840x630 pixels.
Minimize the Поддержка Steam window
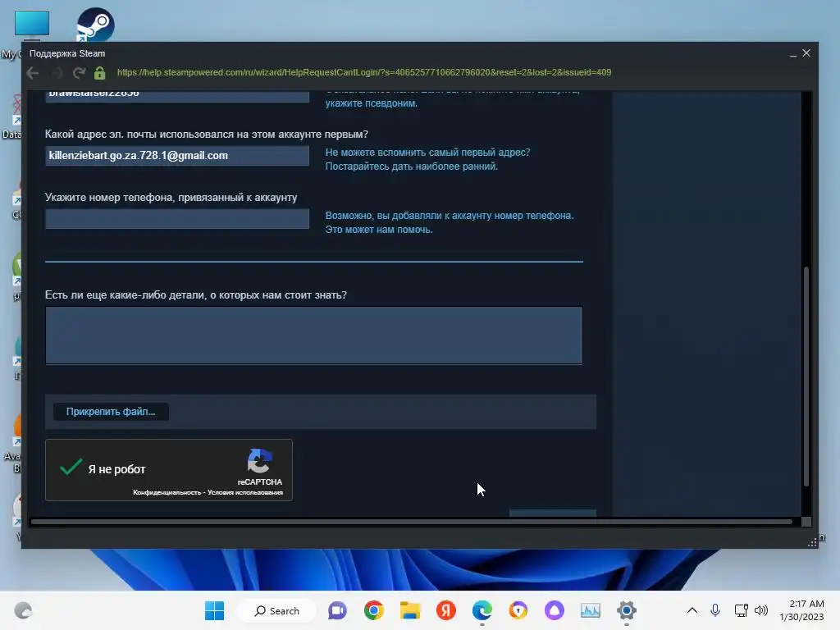click(793, 53)
